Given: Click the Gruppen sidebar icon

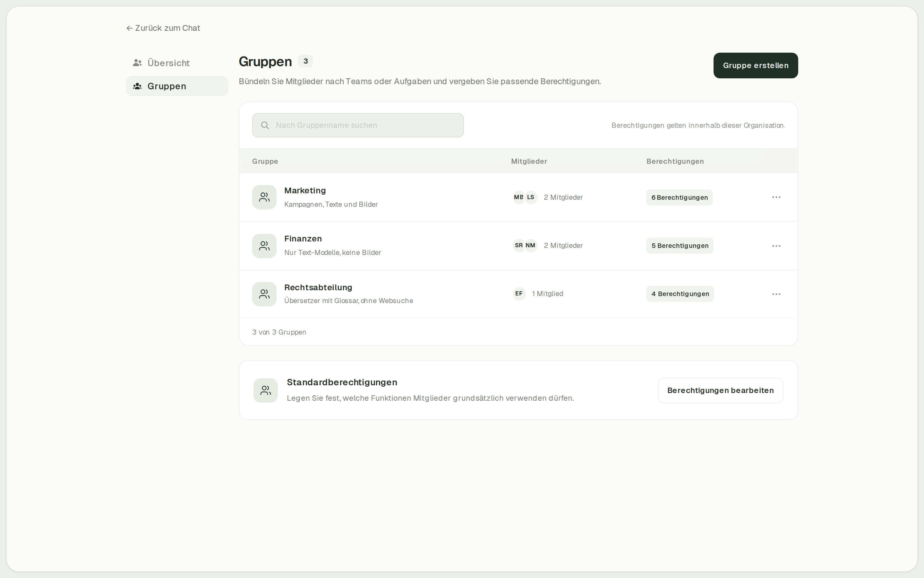Looking at the screenshot, I should tap(137, 86).
